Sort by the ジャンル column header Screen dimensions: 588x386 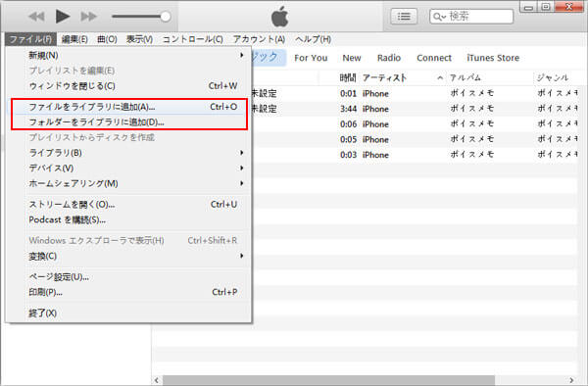click(x=553, y=78)
